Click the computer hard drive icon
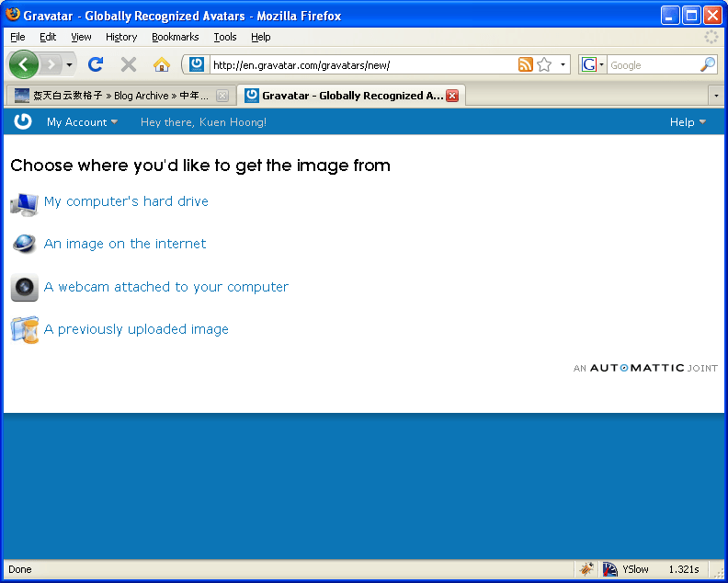Viewport: 728px width, 583px height. [25, 202]
